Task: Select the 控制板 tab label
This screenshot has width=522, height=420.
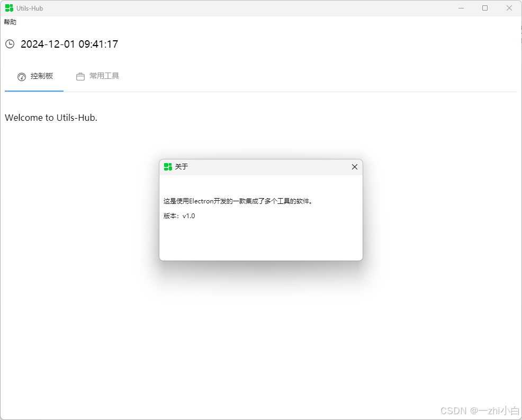Action: 42,76
